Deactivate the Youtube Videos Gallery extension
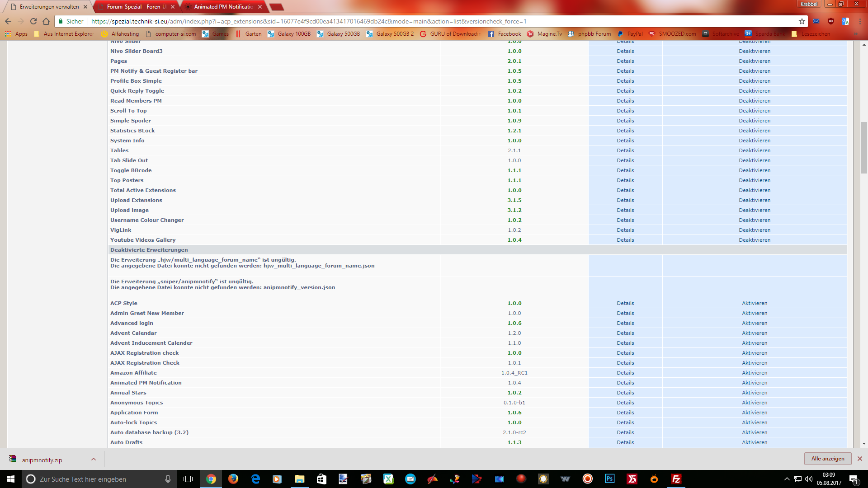This screenshot has width=868, height=488. tap(755, 240)
